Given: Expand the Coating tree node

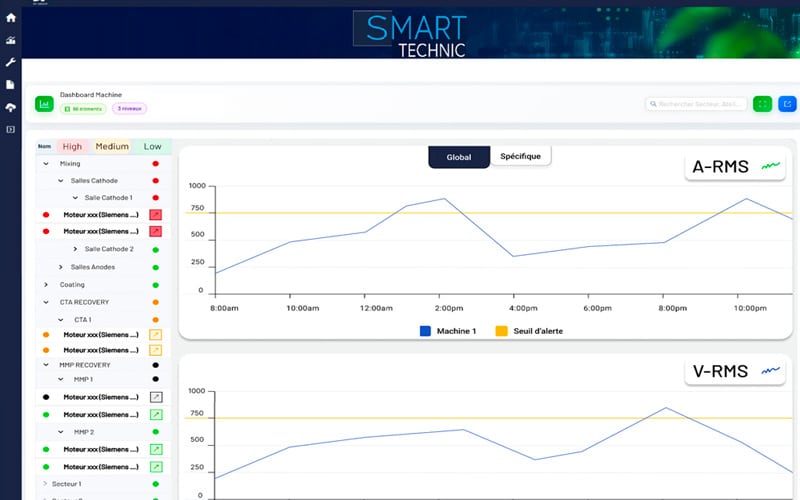Looking at the screenshot, I should (x=46, y=284).
